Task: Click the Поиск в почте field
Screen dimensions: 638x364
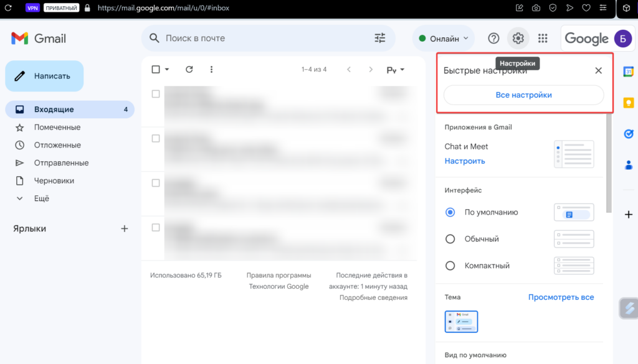Action: click(x=269, y=38)
